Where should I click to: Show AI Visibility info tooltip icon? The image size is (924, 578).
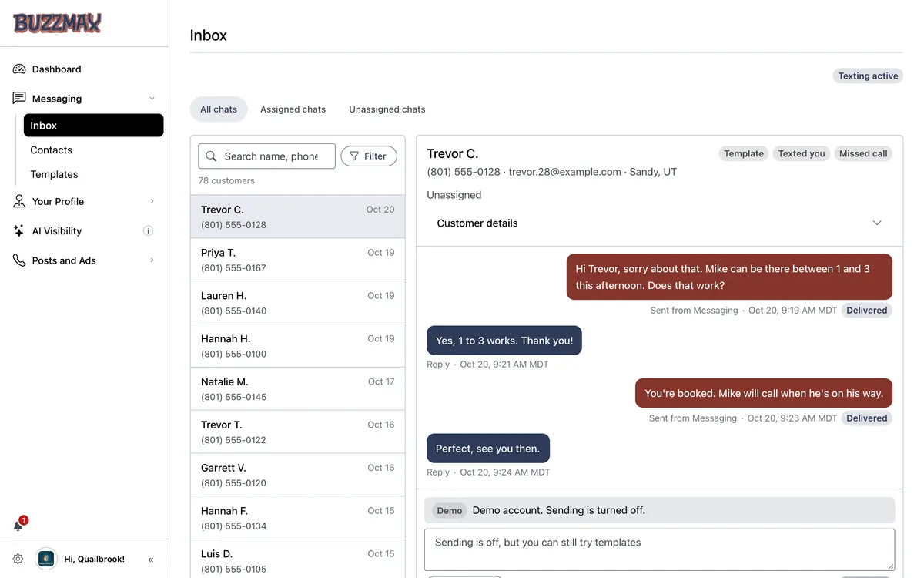tap(149, 231)
